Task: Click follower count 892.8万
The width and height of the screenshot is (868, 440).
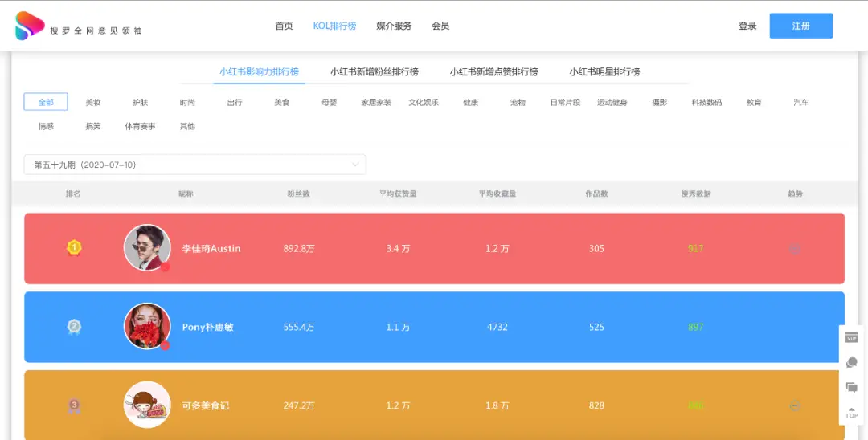Action: pos(299,249)
